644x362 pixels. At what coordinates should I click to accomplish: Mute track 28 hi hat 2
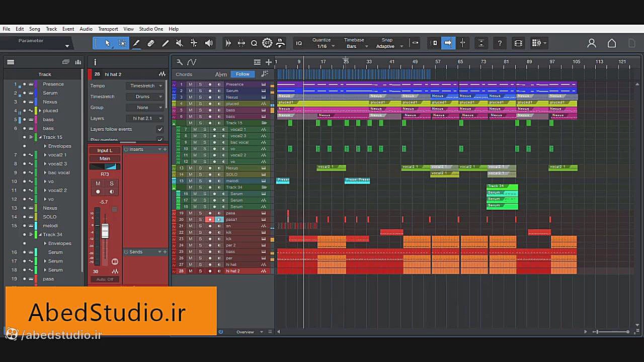[191, 271]
